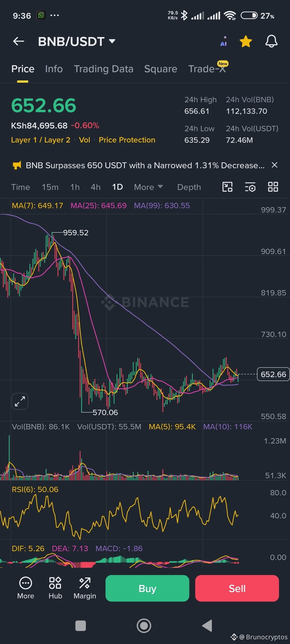Expand chart to fullscreen

point(20,401)
